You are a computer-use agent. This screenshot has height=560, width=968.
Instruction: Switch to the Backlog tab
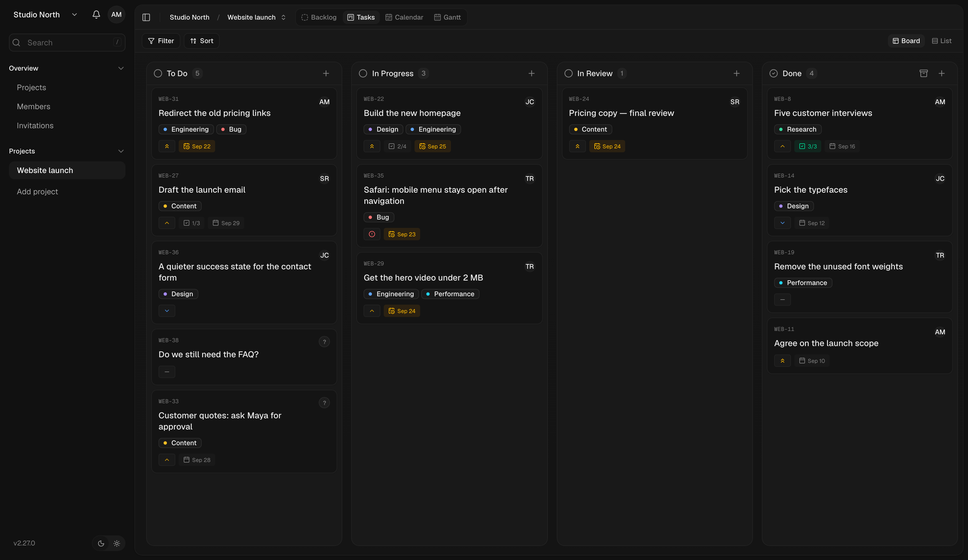pyautogui.click(x=319, y=17)
